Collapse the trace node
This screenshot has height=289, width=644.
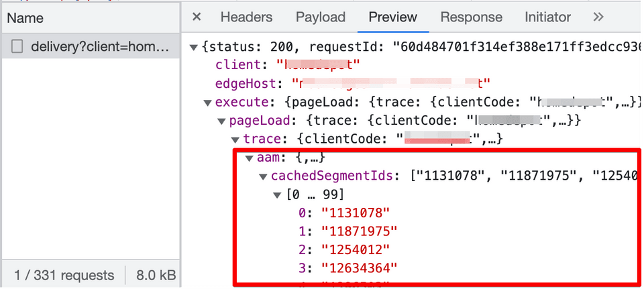[235, 139]
